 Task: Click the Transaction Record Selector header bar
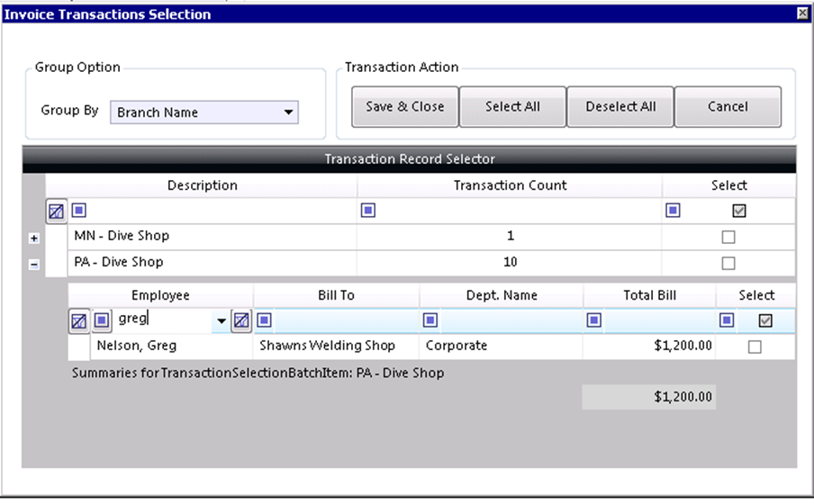tap(409, 159)
